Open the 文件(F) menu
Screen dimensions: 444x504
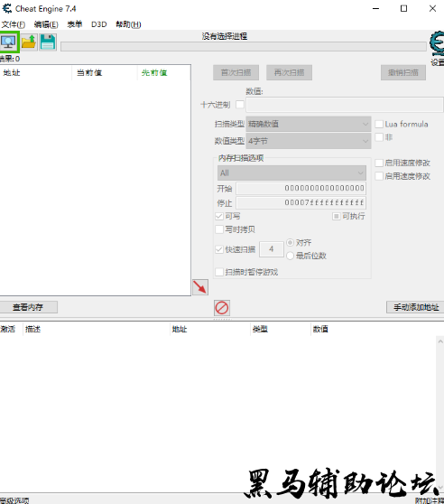point(14,24)
